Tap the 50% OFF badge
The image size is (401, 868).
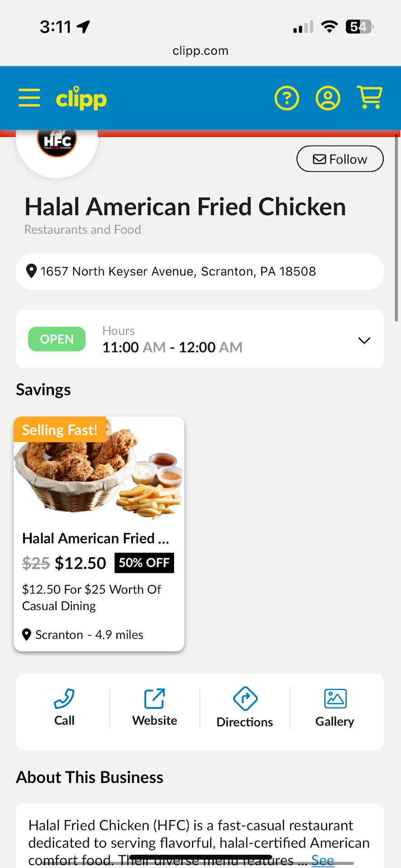pyautogui.click(x=144, y=563)
